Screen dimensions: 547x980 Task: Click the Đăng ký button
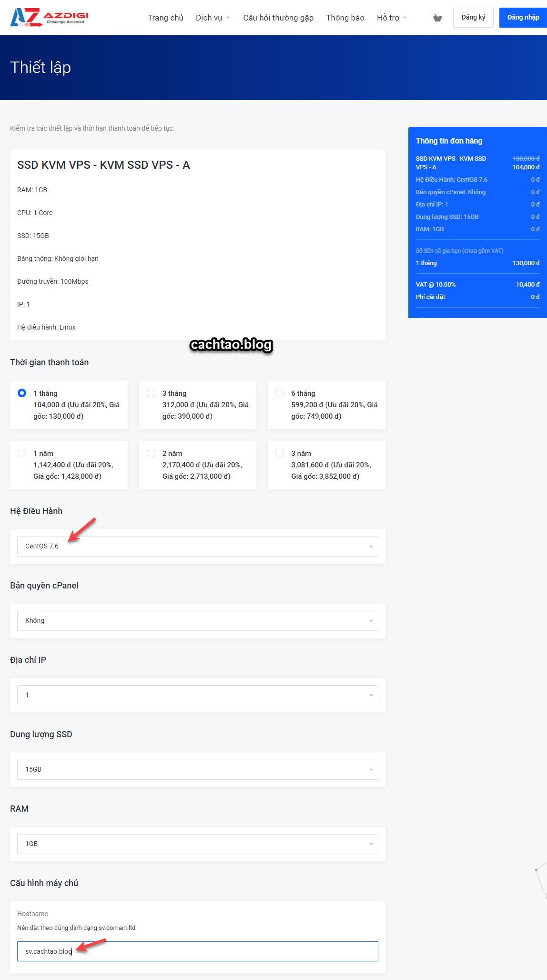click(473, 18)
